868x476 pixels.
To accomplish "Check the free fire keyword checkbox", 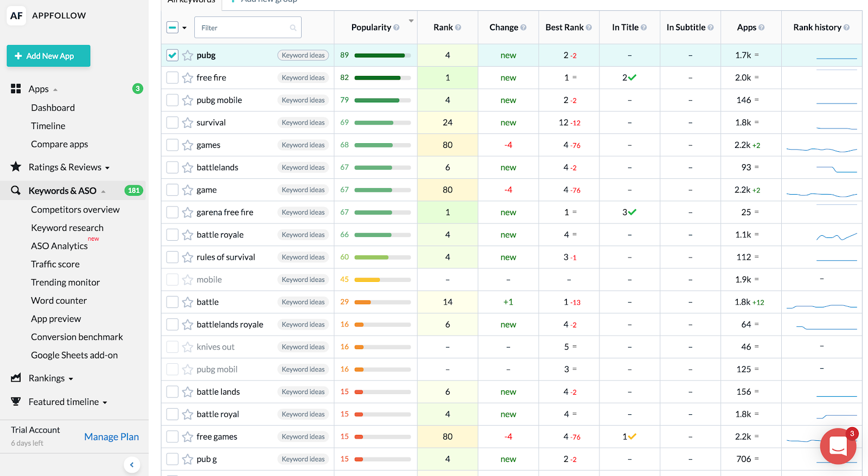I will point(173,78).
